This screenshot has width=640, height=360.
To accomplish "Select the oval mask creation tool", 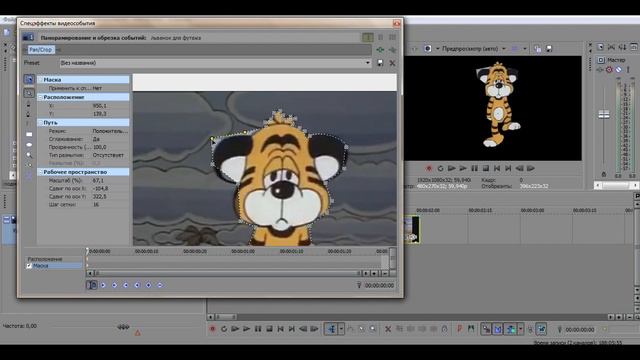I will (x=29, y=144).
